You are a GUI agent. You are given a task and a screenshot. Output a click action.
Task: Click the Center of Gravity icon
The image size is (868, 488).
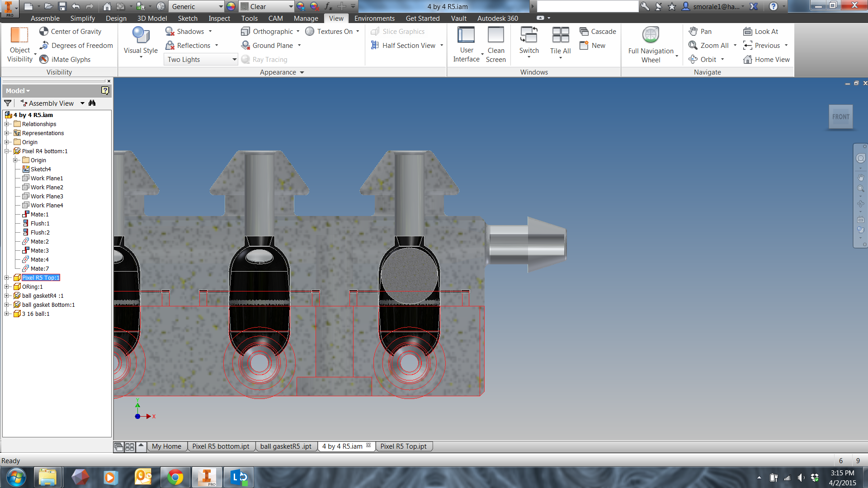44,31
